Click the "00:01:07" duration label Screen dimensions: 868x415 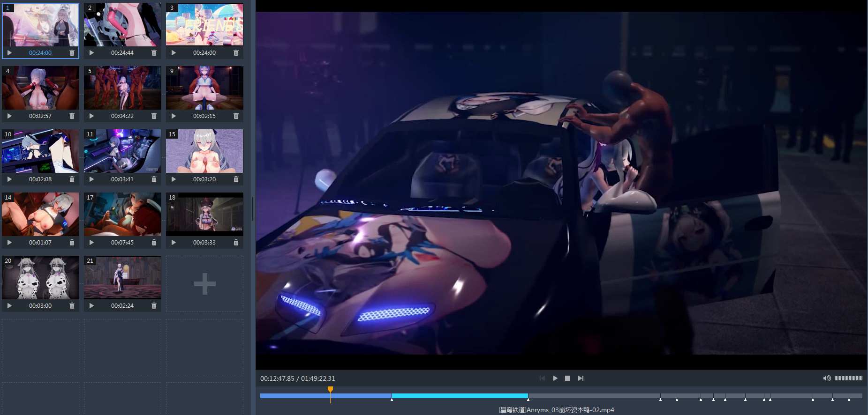[40, 243]
